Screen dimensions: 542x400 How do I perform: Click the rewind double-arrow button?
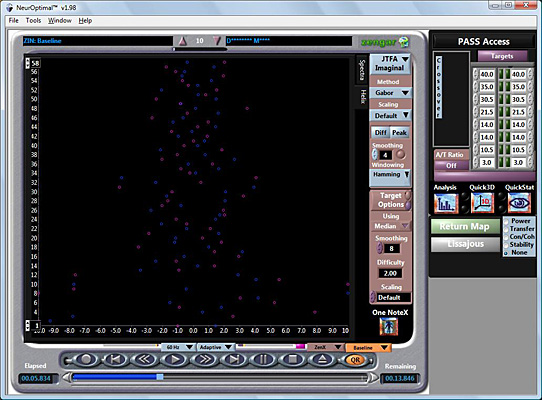click(x=146, y=360)
